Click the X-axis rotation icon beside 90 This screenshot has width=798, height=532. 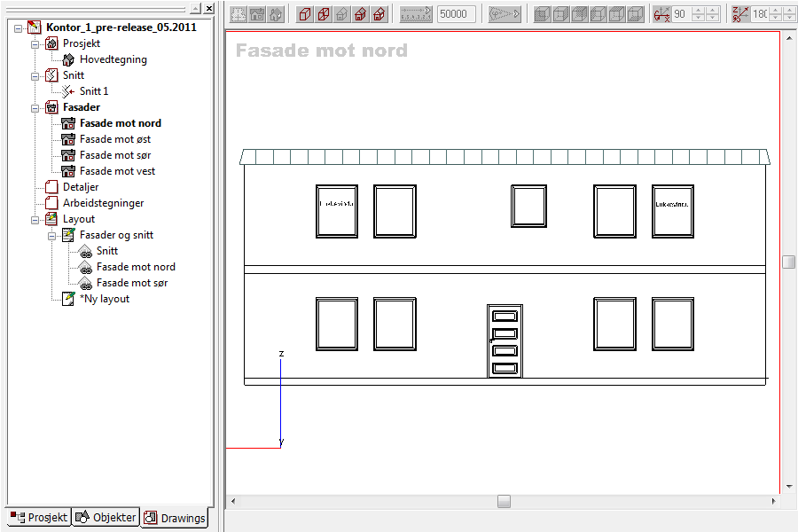pos(661,14)
